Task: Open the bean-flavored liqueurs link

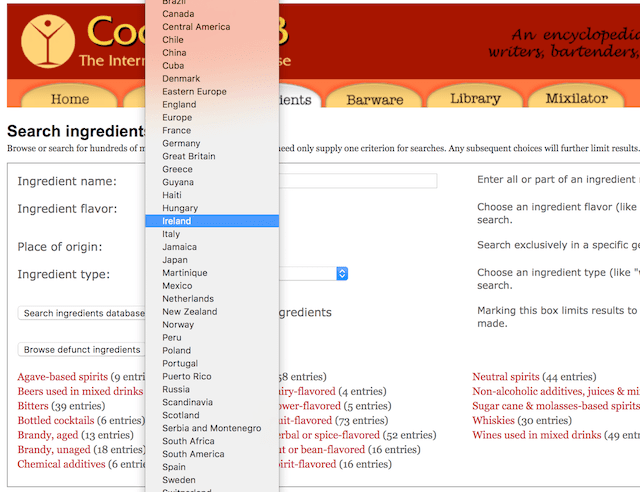Action: coord(322,450)
